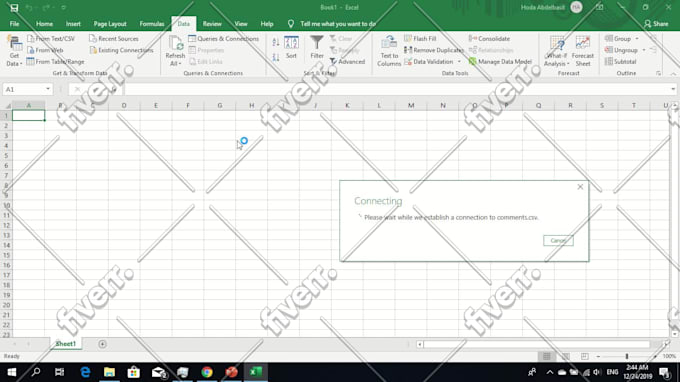The image size is (680, 382).
Task: Click Subtotal in Outline
Action: 621,62
